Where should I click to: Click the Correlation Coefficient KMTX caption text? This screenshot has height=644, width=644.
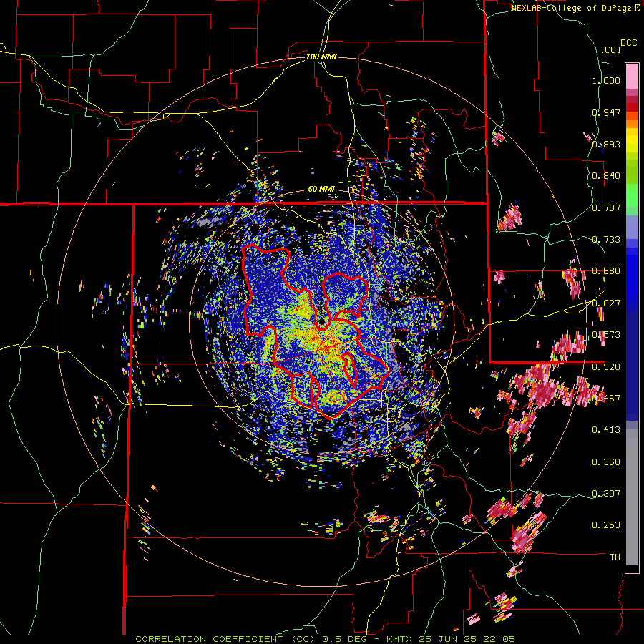tap(325, 639)
